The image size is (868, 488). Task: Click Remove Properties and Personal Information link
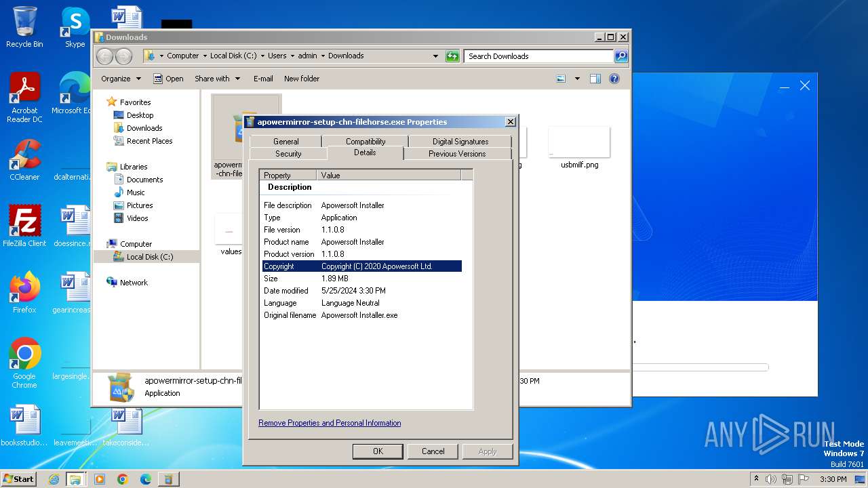(330, 423)
